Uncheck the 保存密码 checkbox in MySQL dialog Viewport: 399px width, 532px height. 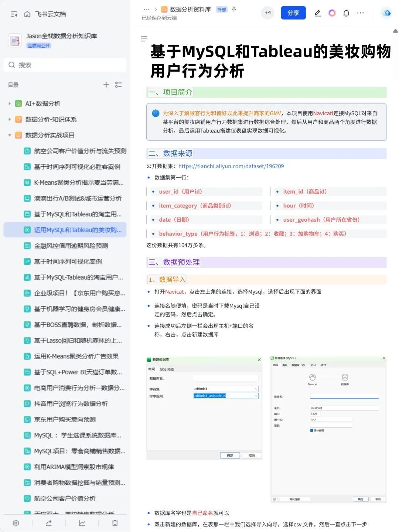point(311,430)
